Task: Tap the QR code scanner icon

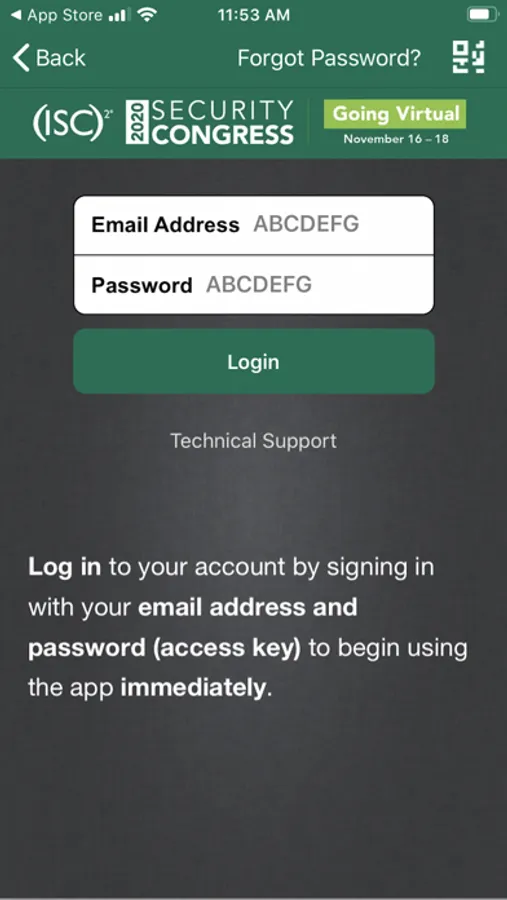Action: [x=468, y=57]
